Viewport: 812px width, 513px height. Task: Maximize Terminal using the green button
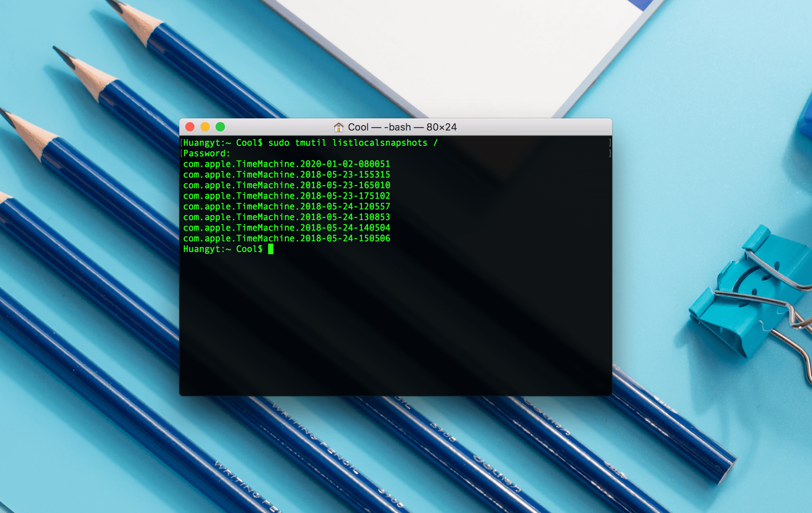tap(220, 127)
